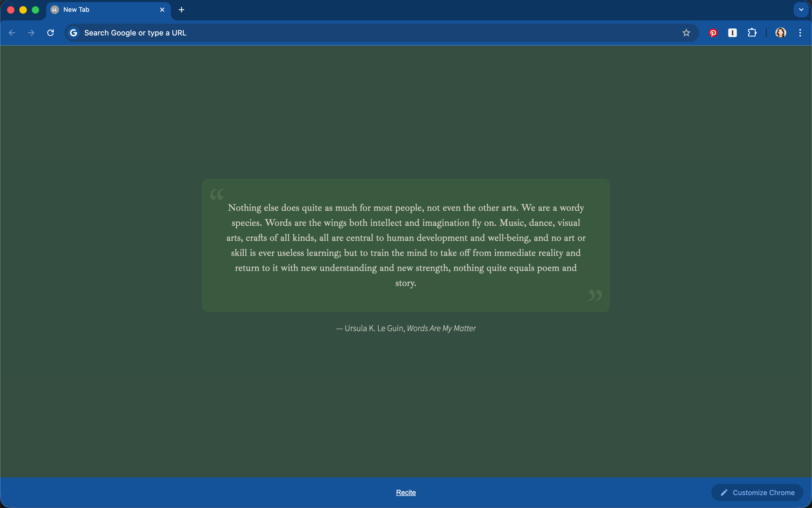Image resolution: width=812 pixels, height=508 pixels.
Task: Select the New Tab tab
Action: pos(101,10)
